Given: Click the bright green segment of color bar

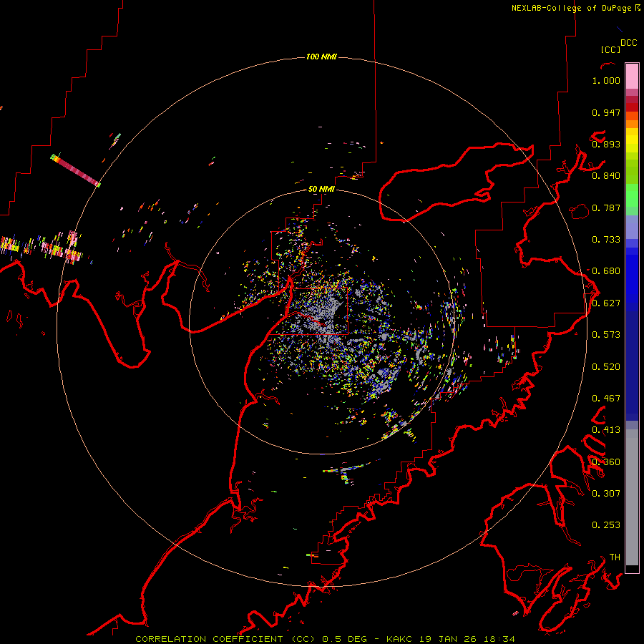Looking at the screenshot, I should tap(632, 195).
